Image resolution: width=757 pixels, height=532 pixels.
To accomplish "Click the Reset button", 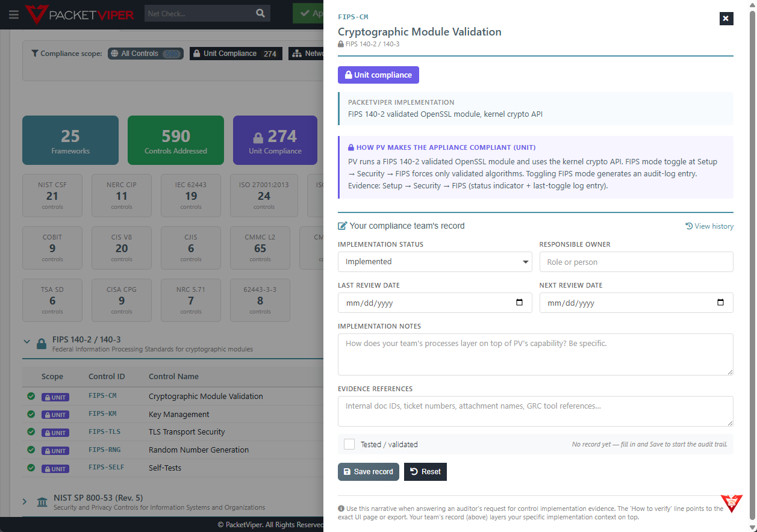I will point(425,472).
